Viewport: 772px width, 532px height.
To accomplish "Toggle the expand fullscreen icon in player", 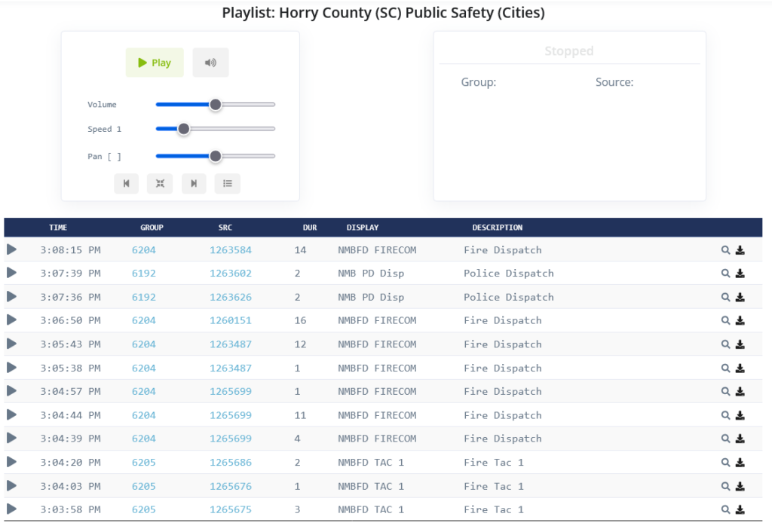I will coord(160,183).
